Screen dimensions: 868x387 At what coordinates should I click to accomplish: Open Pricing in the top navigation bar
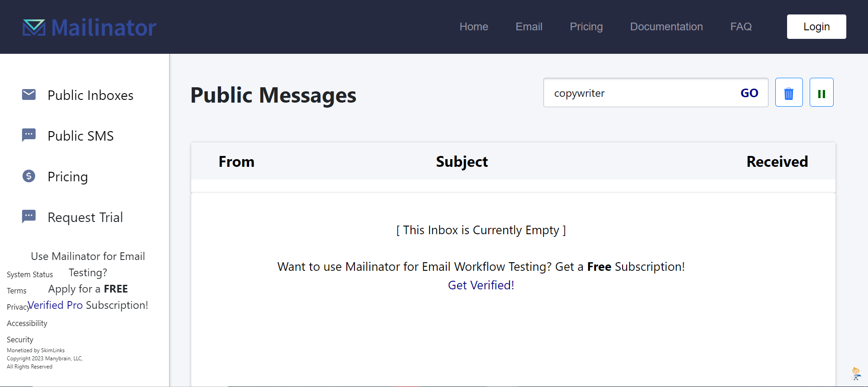586,27
